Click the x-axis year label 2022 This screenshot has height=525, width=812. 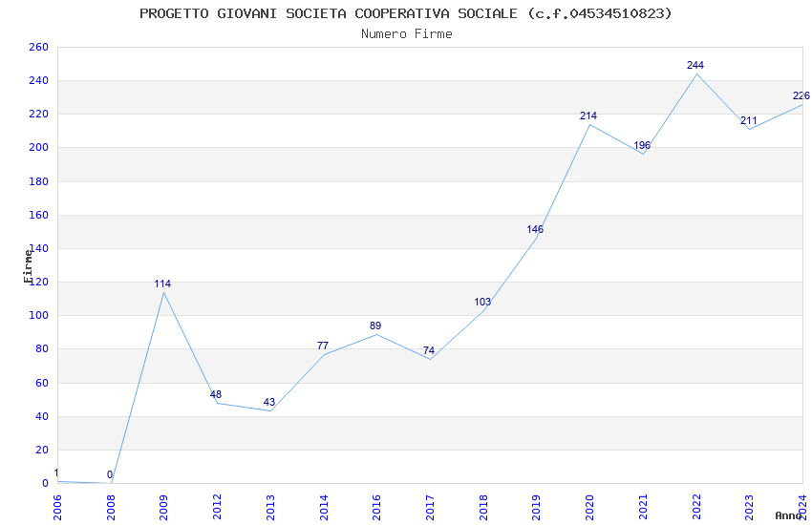coord(696,507)
